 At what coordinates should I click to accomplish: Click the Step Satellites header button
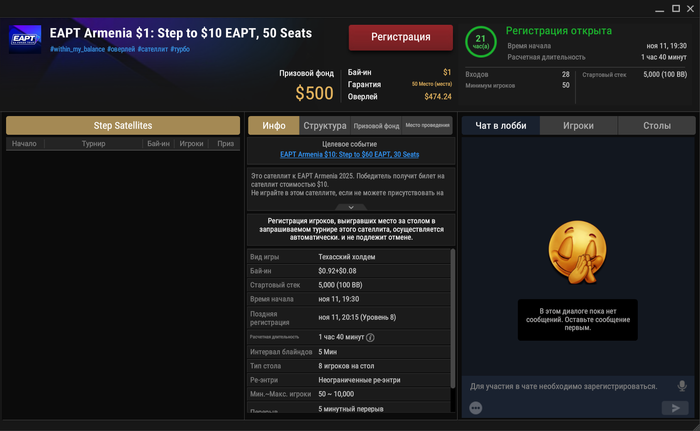pos(123,125)
